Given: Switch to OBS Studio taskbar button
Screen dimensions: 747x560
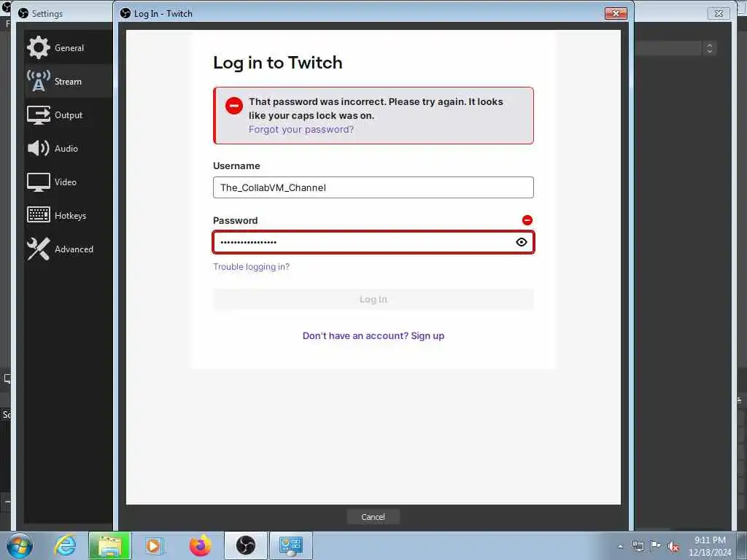Looking at the screenshot, I should 246,545.
